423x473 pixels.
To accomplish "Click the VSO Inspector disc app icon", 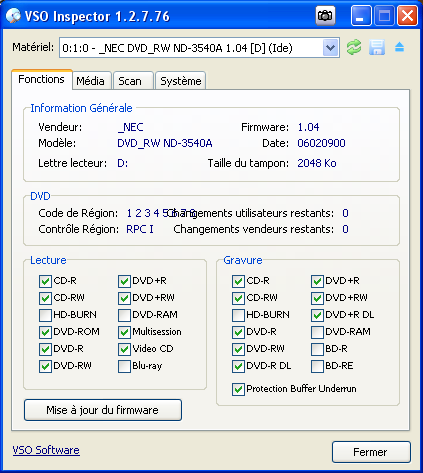I will click(13, 16).
